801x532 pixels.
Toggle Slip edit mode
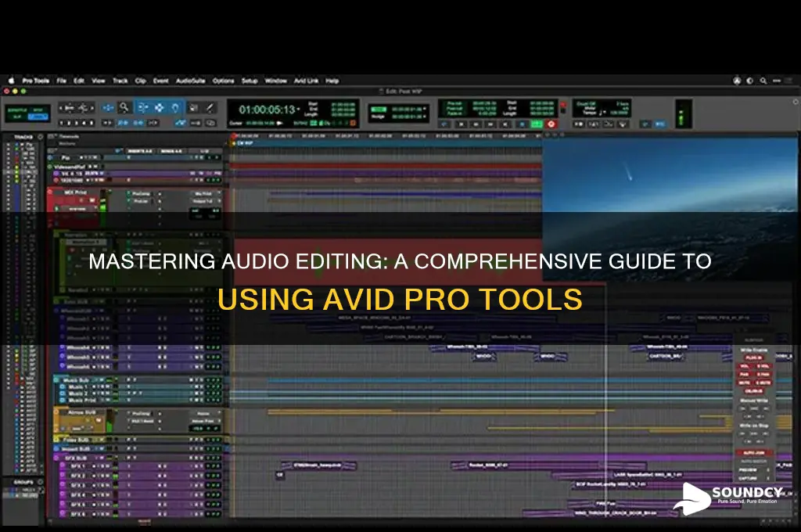(17, 117)
